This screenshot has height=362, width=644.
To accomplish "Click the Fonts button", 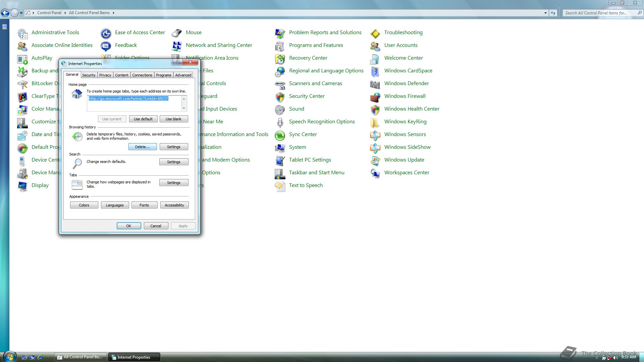I will (x=144, y=205).
